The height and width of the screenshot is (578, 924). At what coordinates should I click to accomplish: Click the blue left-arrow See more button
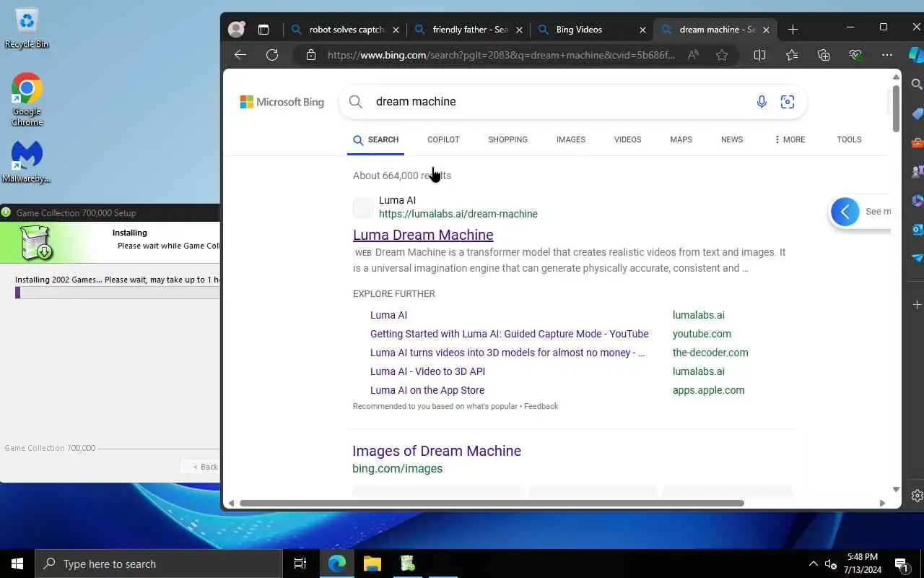click(845, 212)
